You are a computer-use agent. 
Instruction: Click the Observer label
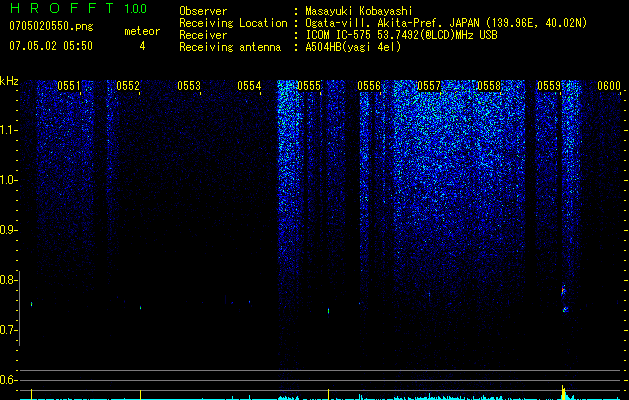[203, 11]
